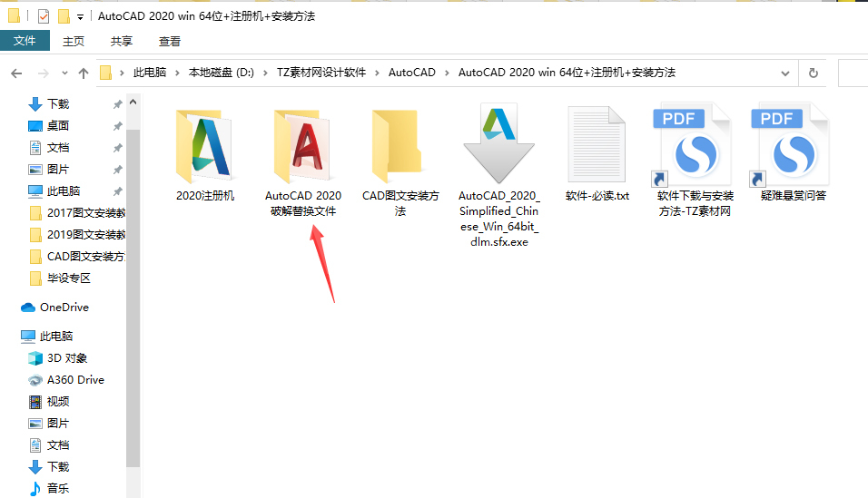This screenshot has height=498, width=868.
Task: Open 下载 under 此电脑 in navigation pane
Action: 49,467
